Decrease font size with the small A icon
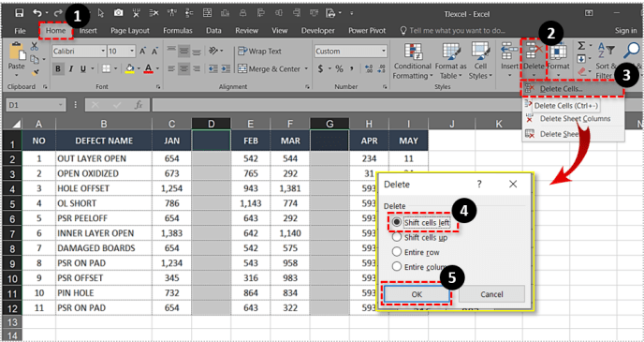Screen dimensions: 644x342 tap(154, 52)
